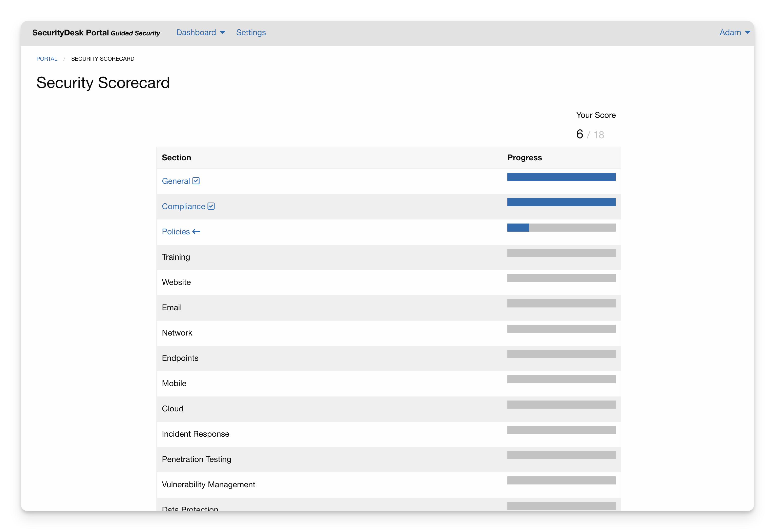Go to Settings in the navbar
Image resolution: width=775 pixels, height=532 pixels.
pyautogui.click(x=251, y=32)
